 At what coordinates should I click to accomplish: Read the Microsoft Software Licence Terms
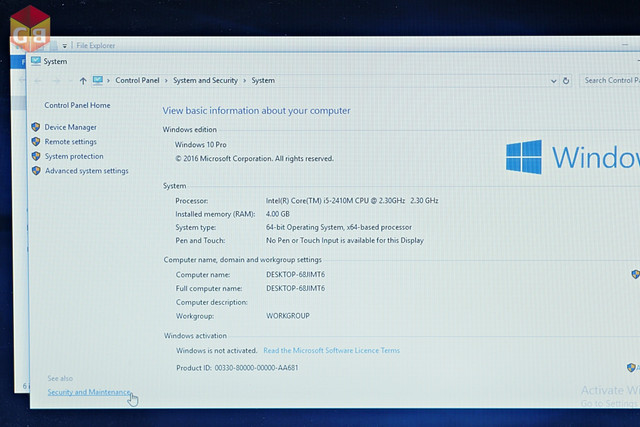point(331,351)
